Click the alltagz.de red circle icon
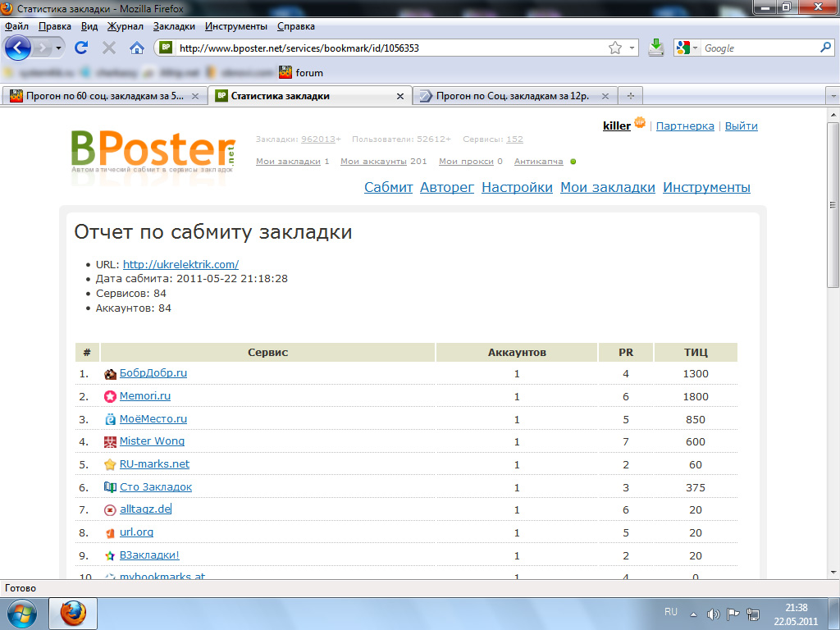The height and width of the screenshot is (630, 840). pos(110,510)
